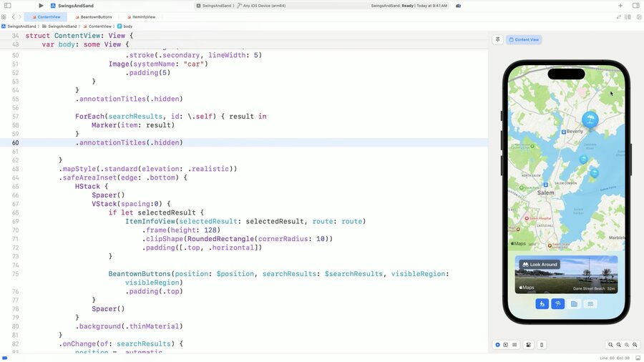
Task: Click the Line 60 Col 38 indicator
Action: point(615,358)
